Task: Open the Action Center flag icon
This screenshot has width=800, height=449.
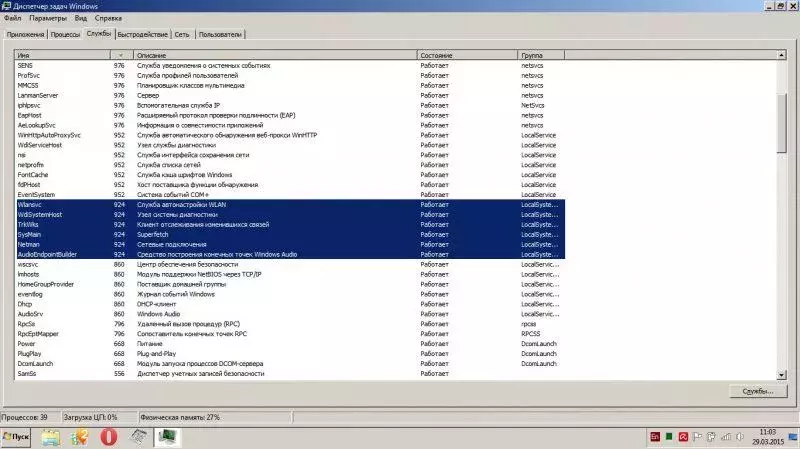Action: 697,437
